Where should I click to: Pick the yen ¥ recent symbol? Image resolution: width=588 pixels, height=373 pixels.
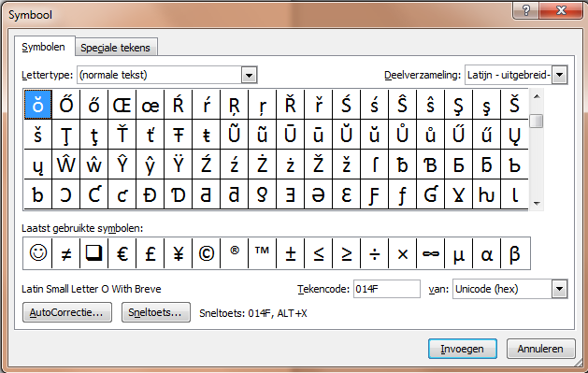tap(179, 253)
